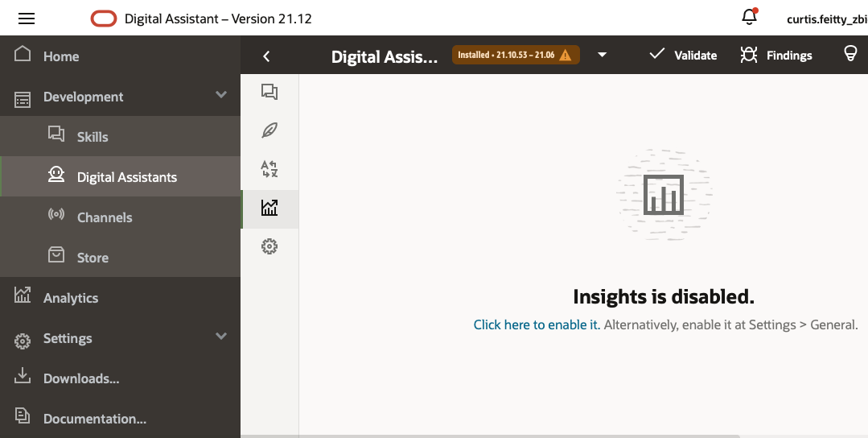Click the Oracle logo icon
The height and width of the screenshot is (438, 868).
pos(104,19)
